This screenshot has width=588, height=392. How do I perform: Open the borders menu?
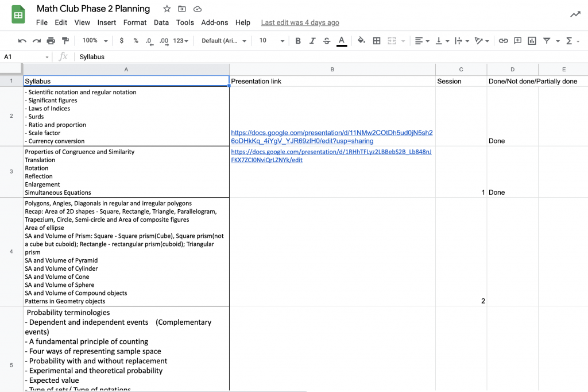point(377,41)
